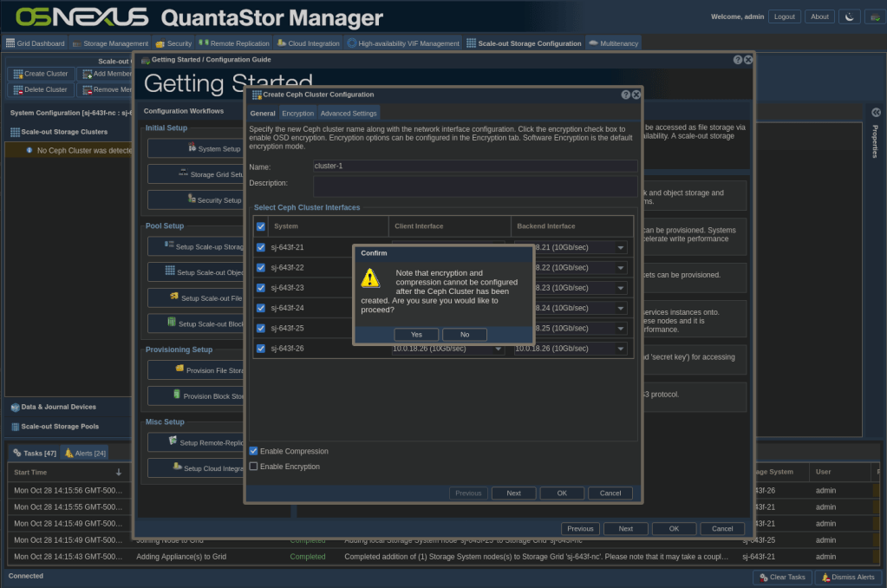This screenshot has width=887, height=588.
Task: Uncheck the sj-643f-21 system checkbox
Action: [261, 247]
